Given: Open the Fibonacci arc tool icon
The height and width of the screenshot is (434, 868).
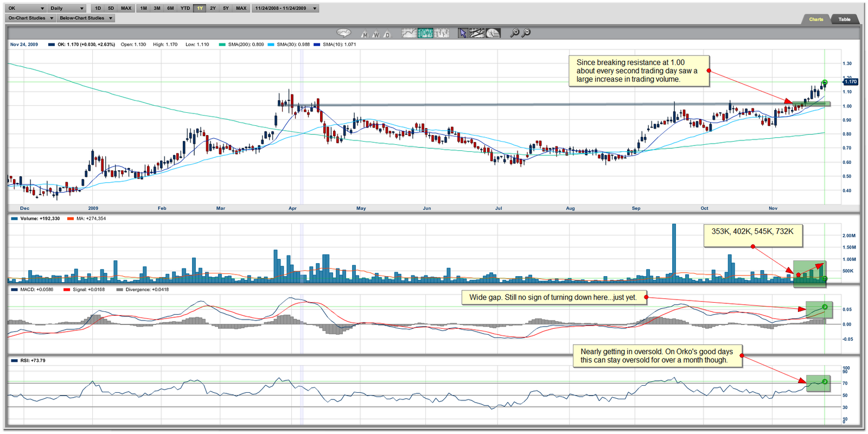Looking at the screenshot, I should 493,33.
